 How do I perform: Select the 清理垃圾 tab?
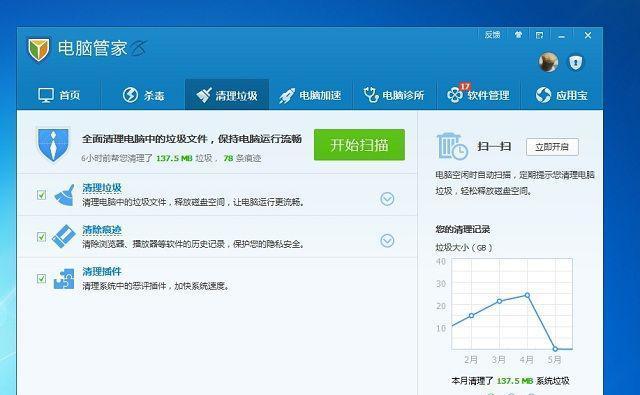point(227,95)
